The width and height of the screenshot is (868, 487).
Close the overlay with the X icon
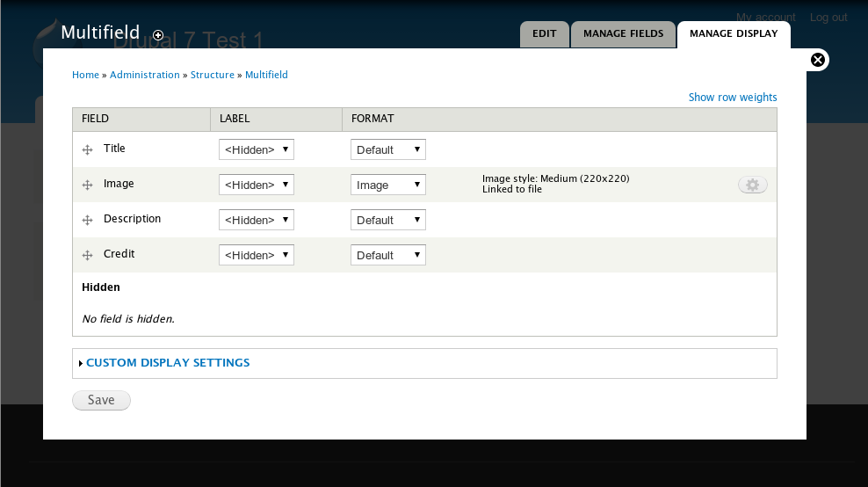(818, 60)
